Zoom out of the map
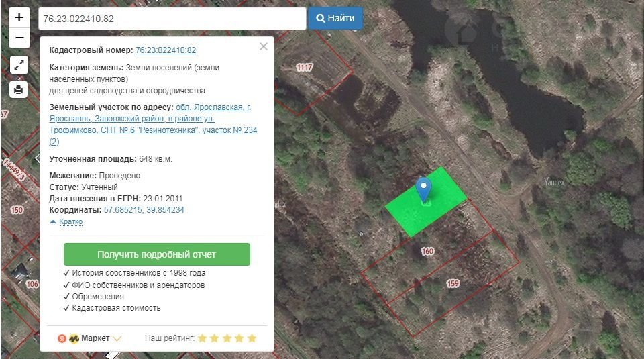644x359 pixels. pyautogui.click(x=19, y=38)
